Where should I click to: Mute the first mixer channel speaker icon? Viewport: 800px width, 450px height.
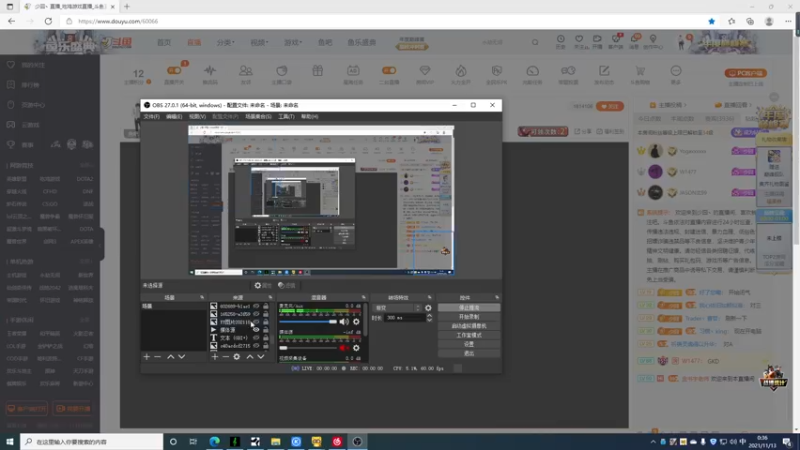344,321
